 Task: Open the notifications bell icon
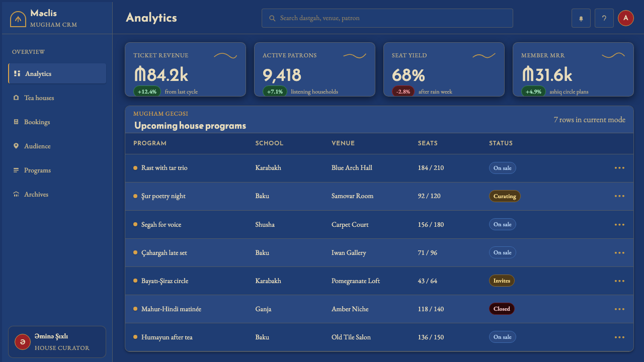point(581,18)
